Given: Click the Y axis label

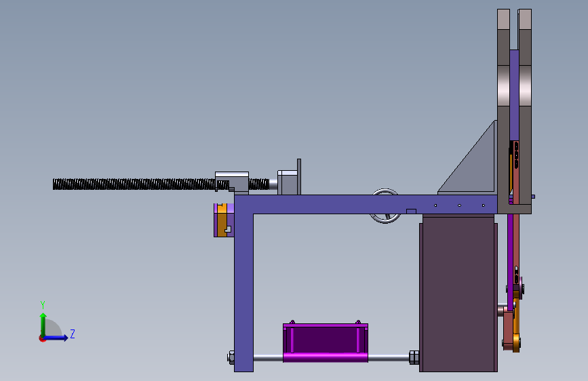Looking at the screenshot, I should coord(43,305).
